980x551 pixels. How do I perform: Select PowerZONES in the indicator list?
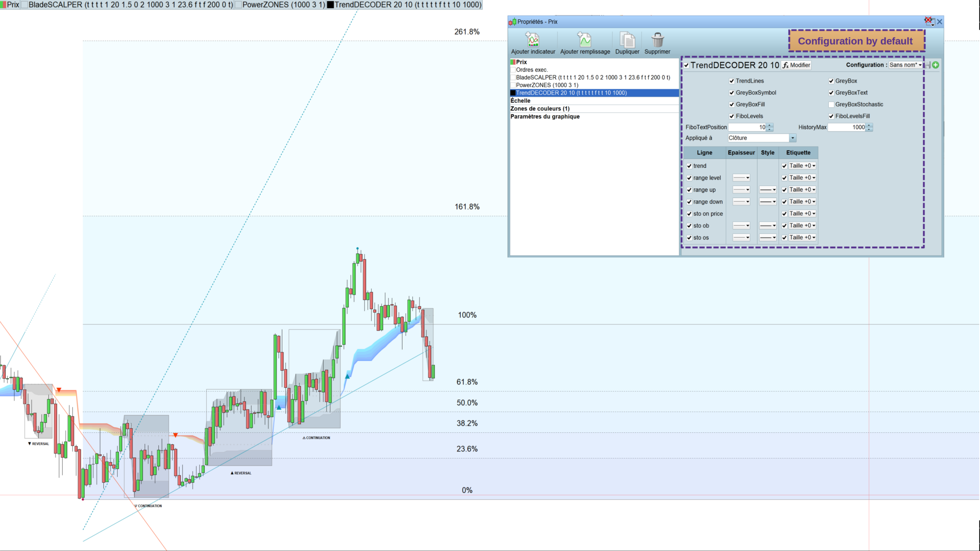coord(547,85)
